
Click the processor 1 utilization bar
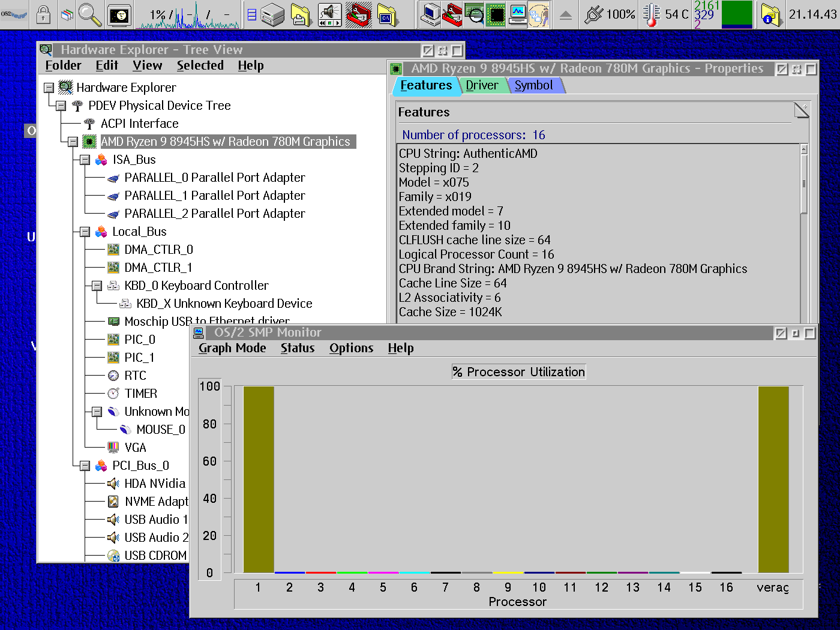coord(259,479)
